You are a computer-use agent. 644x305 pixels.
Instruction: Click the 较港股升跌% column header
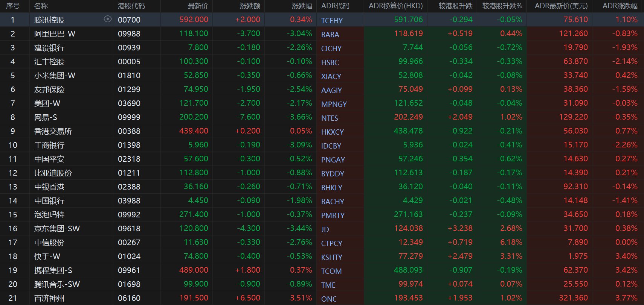(x=502, y=6)
